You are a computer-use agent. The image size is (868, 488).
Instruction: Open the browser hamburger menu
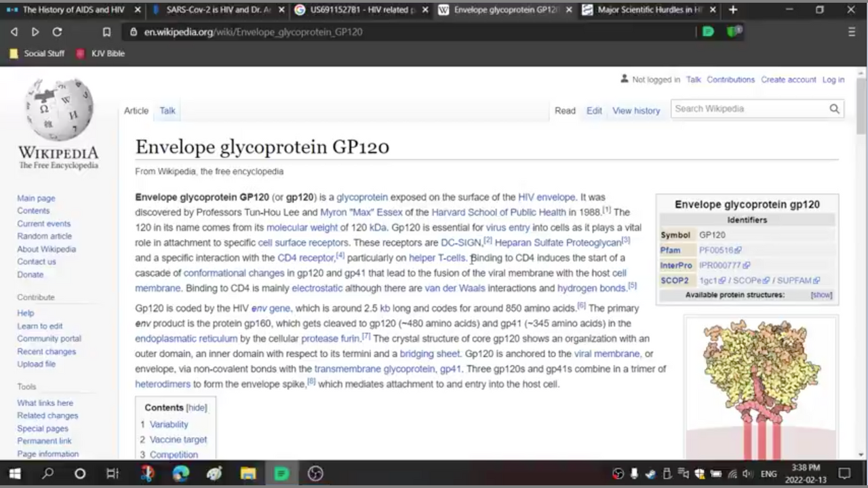coord(852,32)
